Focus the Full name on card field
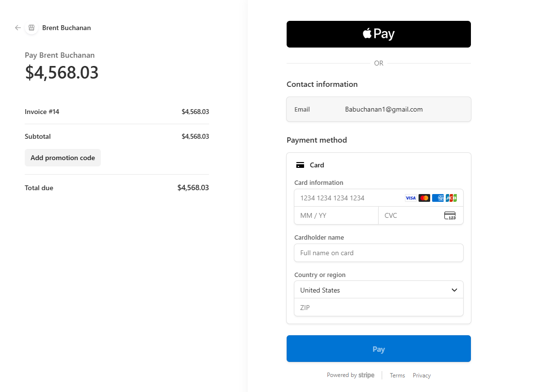Screen dimensions: 549x392 pos(378,253)
